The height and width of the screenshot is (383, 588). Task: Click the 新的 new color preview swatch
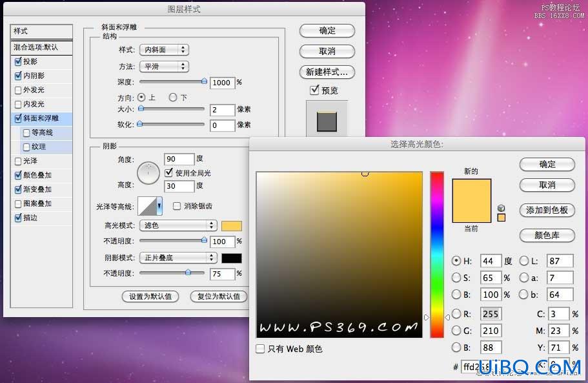tap(471, 190)
